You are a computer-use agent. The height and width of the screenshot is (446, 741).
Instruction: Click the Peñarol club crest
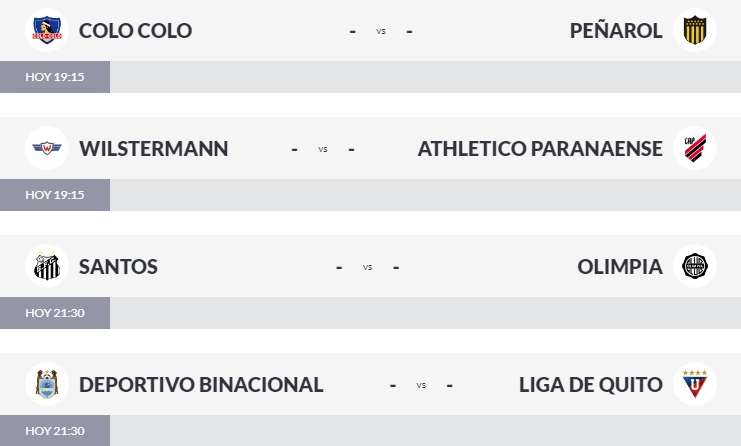pos(694,30)
